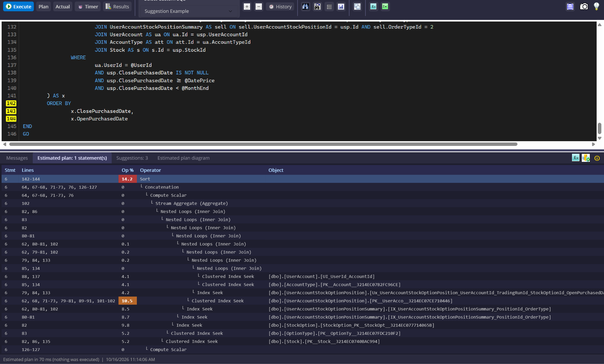The width and height of the screenshot is (604, 364).
Task: Select Estimated plan: 1 statement(s) tab
Action: pos(72,158)
